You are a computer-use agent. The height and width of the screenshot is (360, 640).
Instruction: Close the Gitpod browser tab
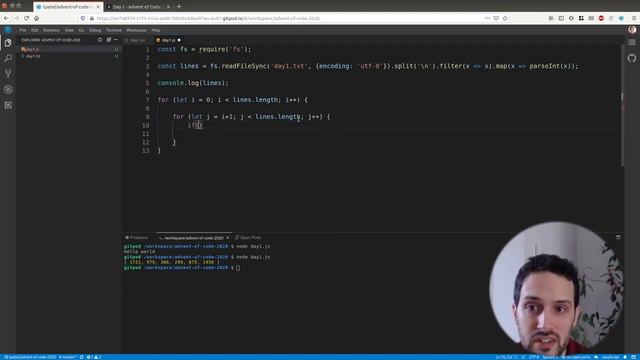tap(98, 7)
